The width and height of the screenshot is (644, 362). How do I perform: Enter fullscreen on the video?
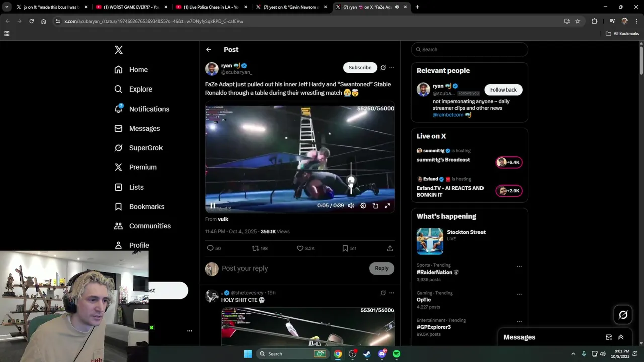pyautogui.click(x=387, y=206)
